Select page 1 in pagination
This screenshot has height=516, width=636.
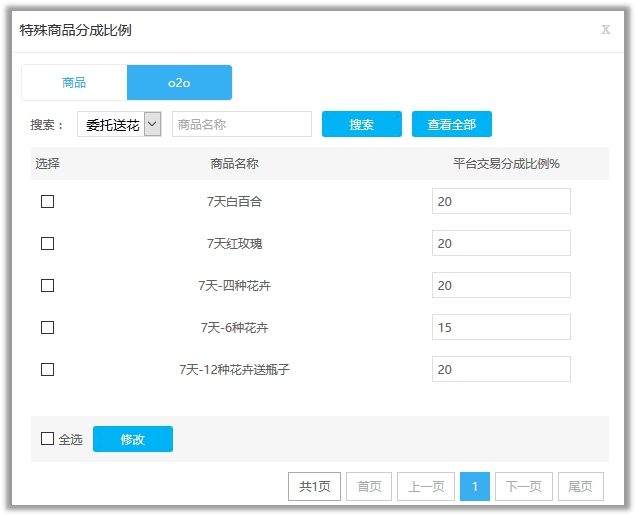pos(475,487)
